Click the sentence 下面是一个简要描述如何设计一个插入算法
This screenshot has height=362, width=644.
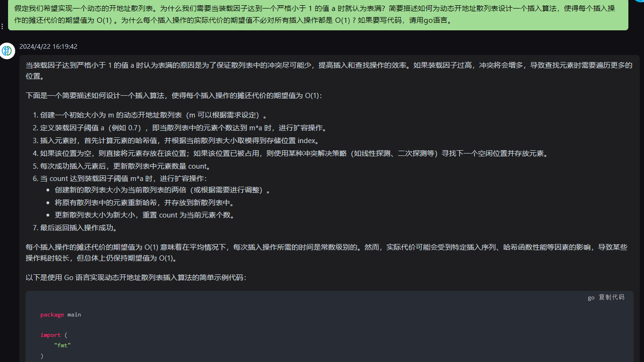pos(174,96)
